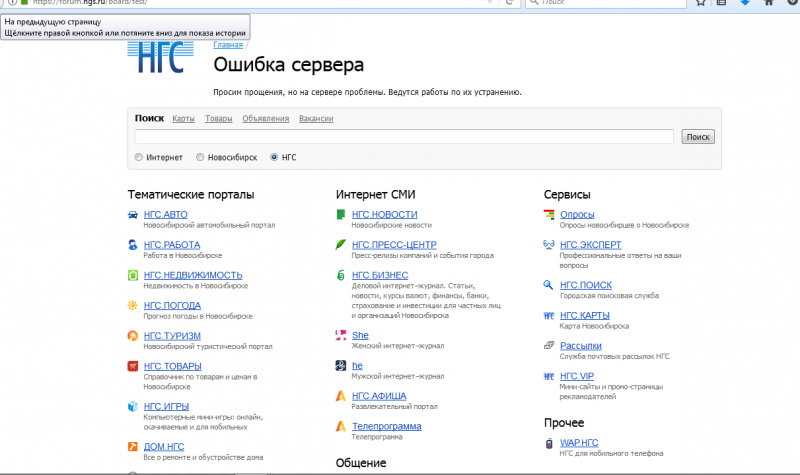Screen dimensions: 800x475
Task: Switch to the Объявления search tab
Action: pyautogui.click(x=265, y=118)
